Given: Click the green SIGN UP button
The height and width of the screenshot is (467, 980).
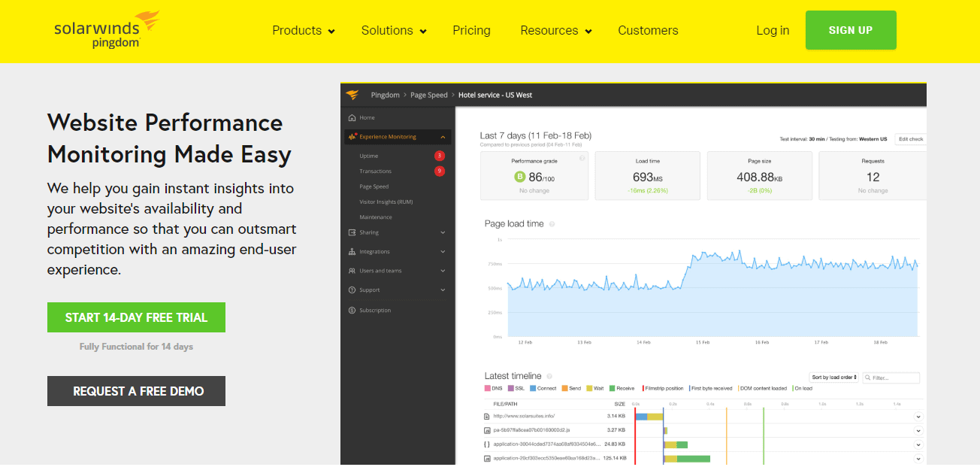Looking at the screenshot, I should coord(851,30).
